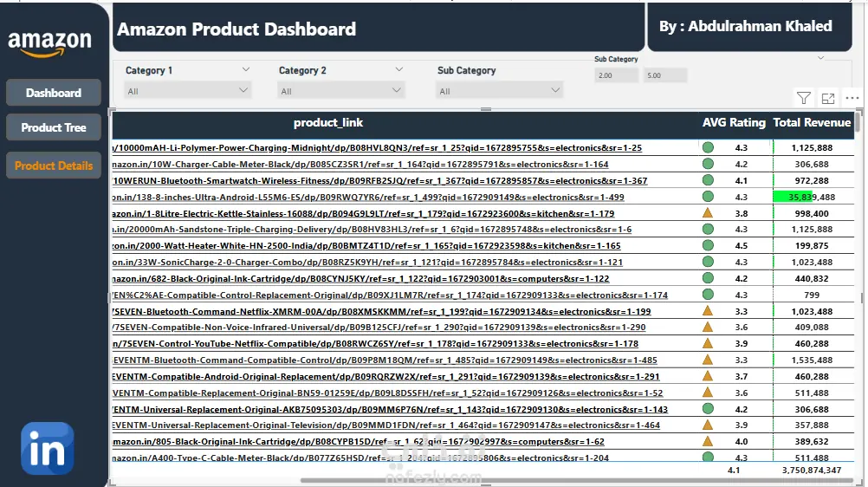Open the Category 2 'All' dropdown
Screen dimensions: 868x487
[342, 90]
